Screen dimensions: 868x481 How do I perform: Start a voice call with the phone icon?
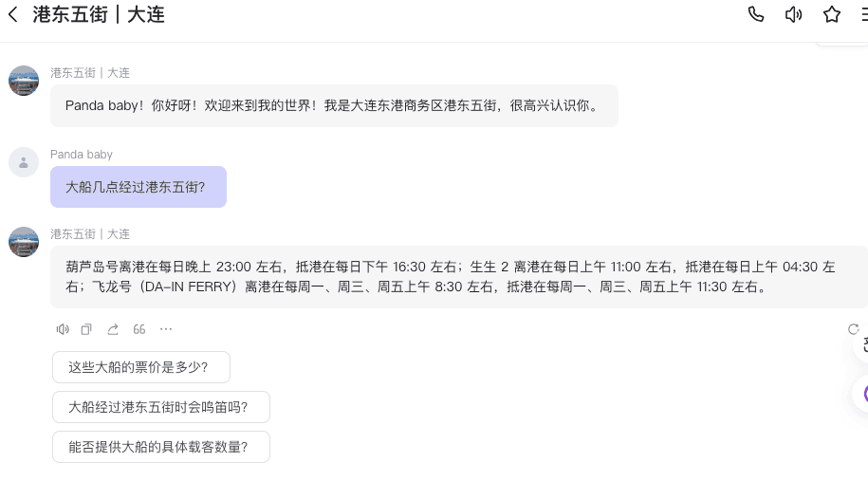pyautogui.click(x=756, y=14)
